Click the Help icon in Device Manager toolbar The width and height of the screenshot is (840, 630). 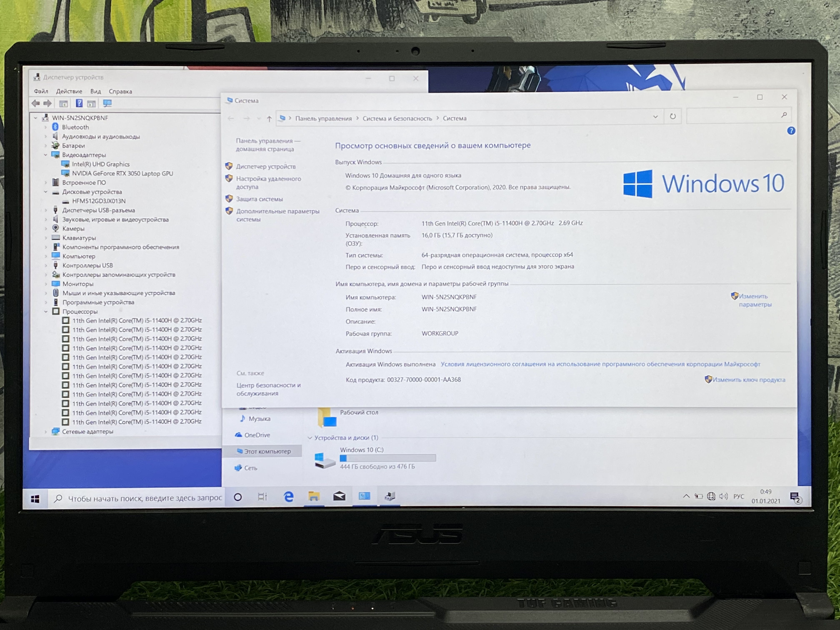click(79, 103)
